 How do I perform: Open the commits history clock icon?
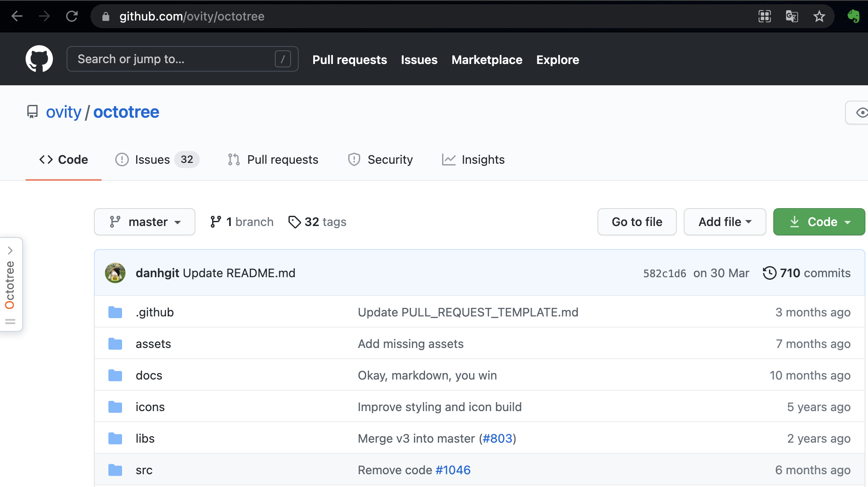tap(769, 273)
